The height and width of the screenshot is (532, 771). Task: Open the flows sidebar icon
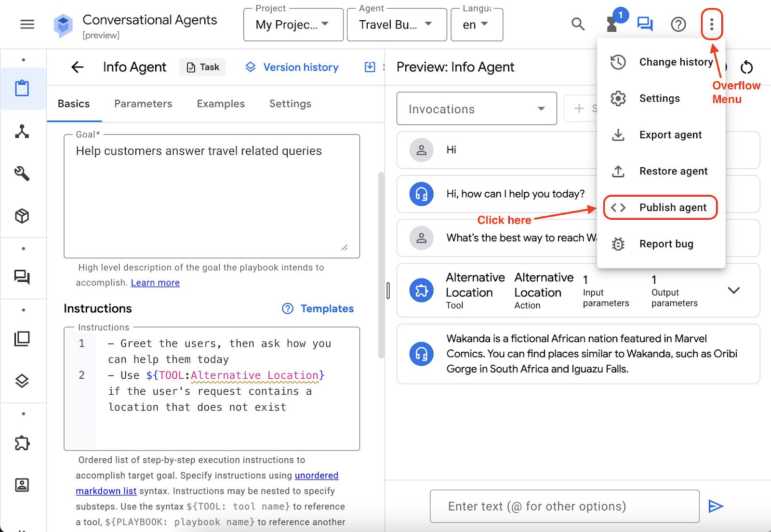(22, 132)
